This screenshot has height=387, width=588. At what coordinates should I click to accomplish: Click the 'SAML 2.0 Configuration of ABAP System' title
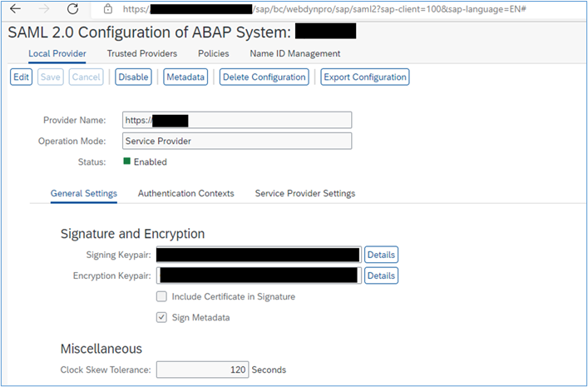coord(149,32)
